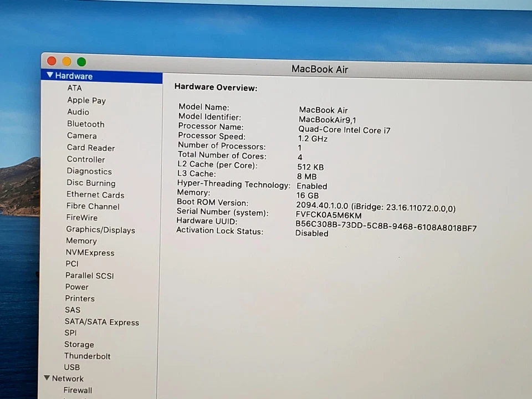Collapse the Hardware section triangle
Viewport: 532px width, 399px height.
(50, 75)
